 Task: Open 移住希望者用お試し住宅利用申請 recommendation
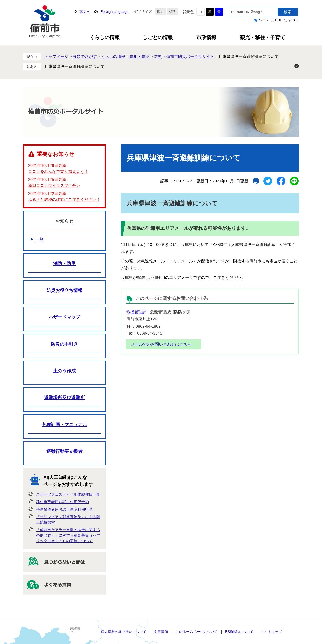click(64, 509)
